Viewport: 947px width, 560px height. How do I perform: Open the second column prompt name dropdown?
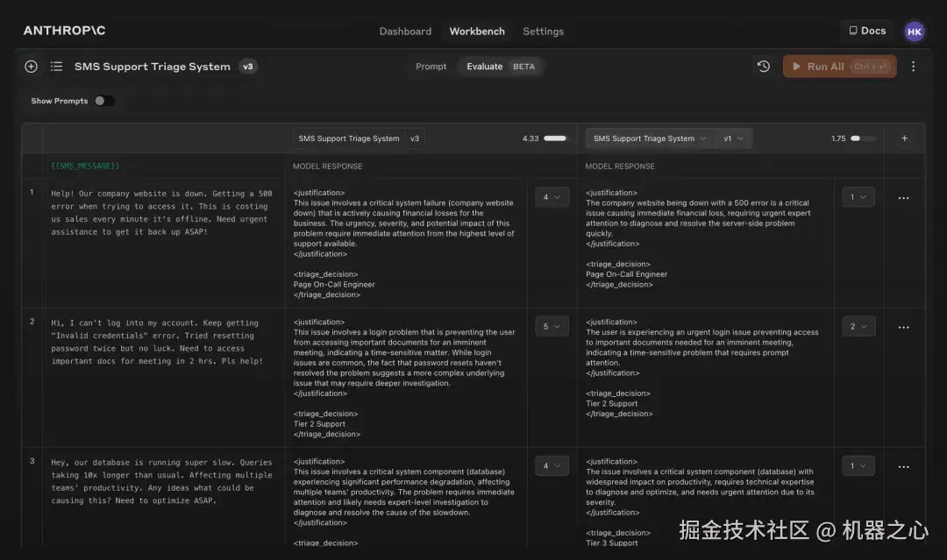(650, 138)
